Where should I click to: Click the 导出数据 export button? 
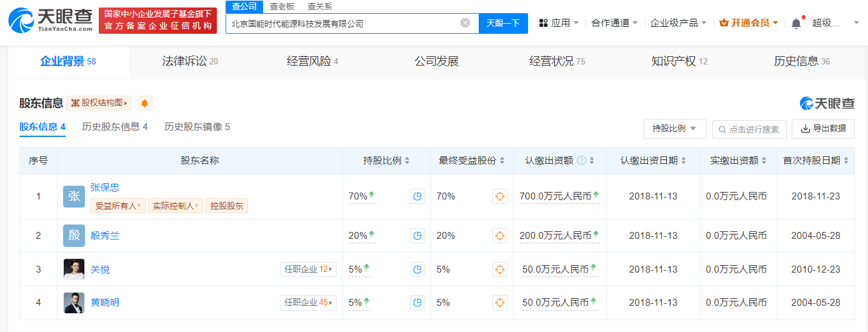pos(823,129)
